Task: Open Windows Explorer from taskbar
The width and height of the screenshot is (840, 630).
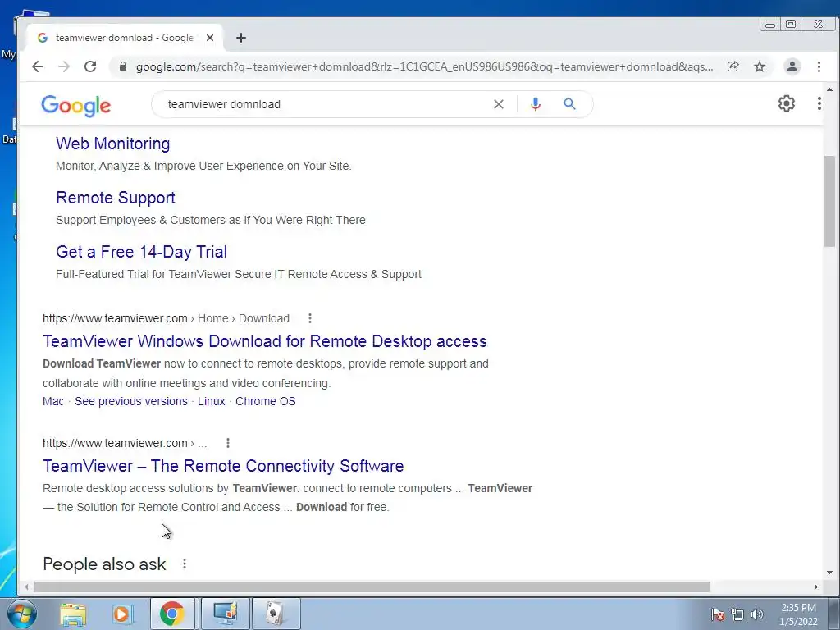Action: pyautogui.click(x=73, y=614)
